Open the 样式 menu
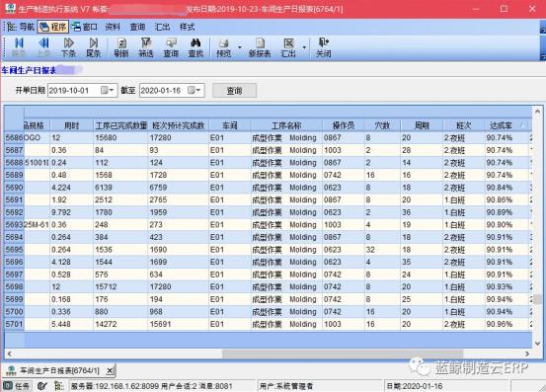Image resolution: width=546 pixels, height=392 pixels. click(187, 27)
